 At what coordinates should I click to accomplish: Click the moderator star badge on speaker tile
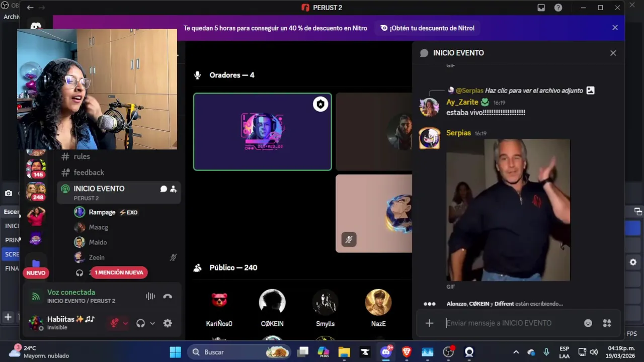(320, 104)
